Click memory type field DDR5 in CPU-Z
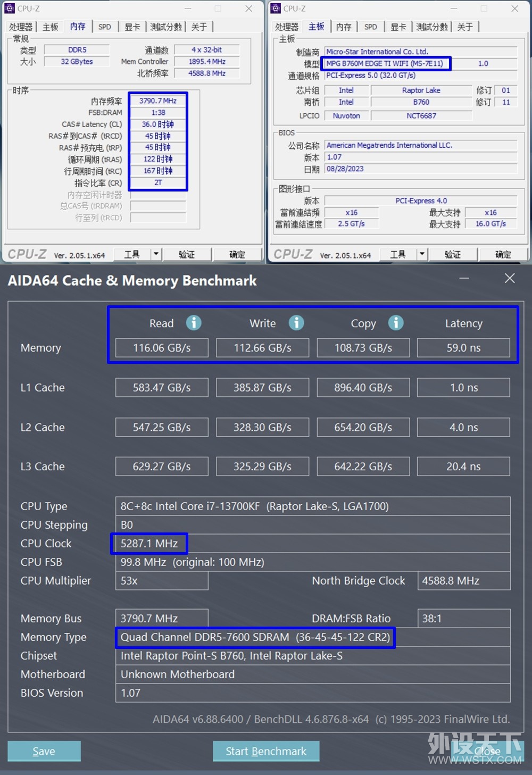 coord(77,49)
